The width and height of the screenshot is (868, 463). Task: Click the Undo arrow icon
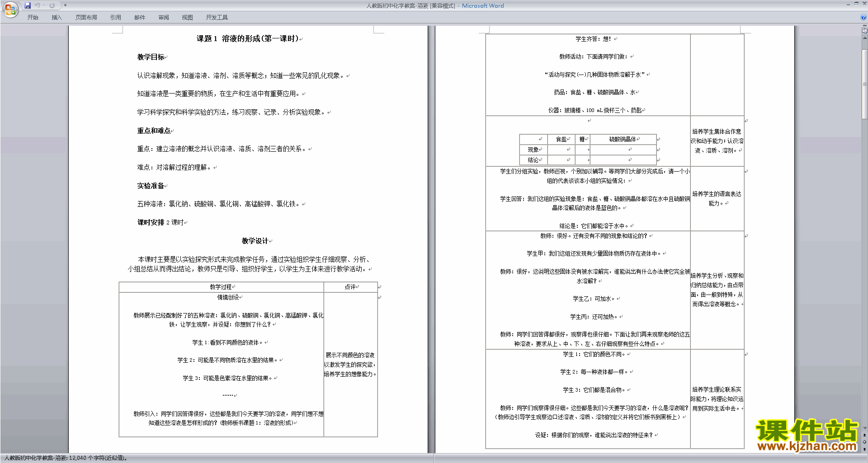(38, 5)
